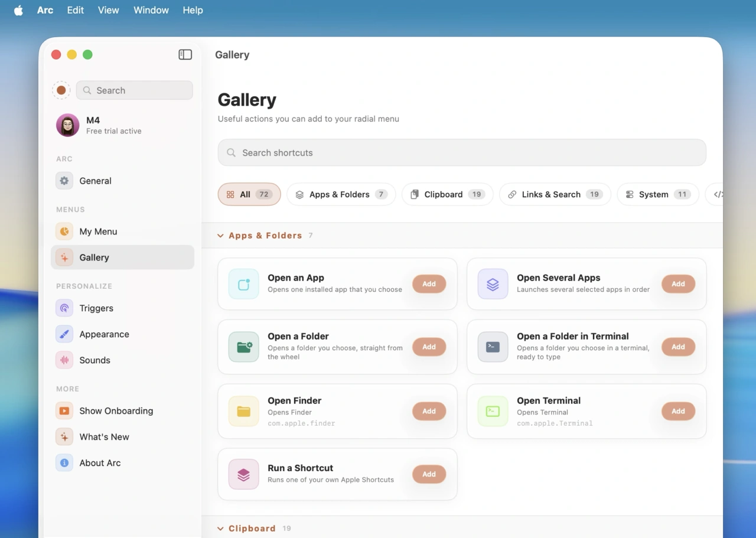This screenshot has width=756, height=538.
Task: Go to General settings
Action: coord(123,181)
